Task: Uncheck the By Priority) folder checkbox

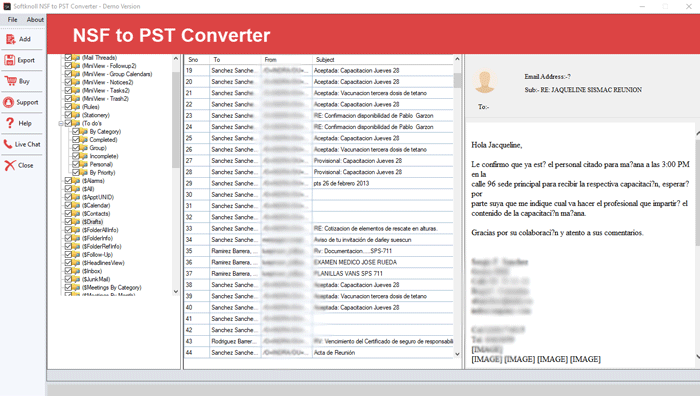Action: (x=76, y=172)
